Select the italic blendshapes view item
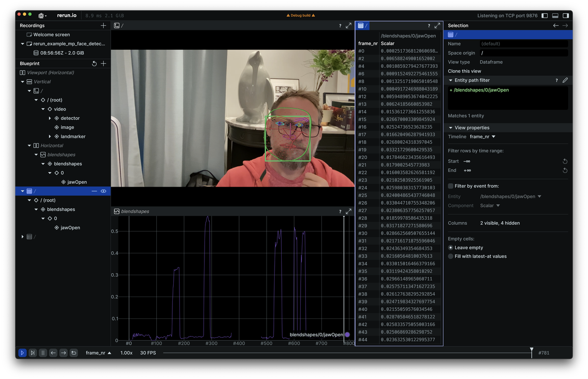The height and width of the screenshot is (379, 588). (x=61, y=154)
